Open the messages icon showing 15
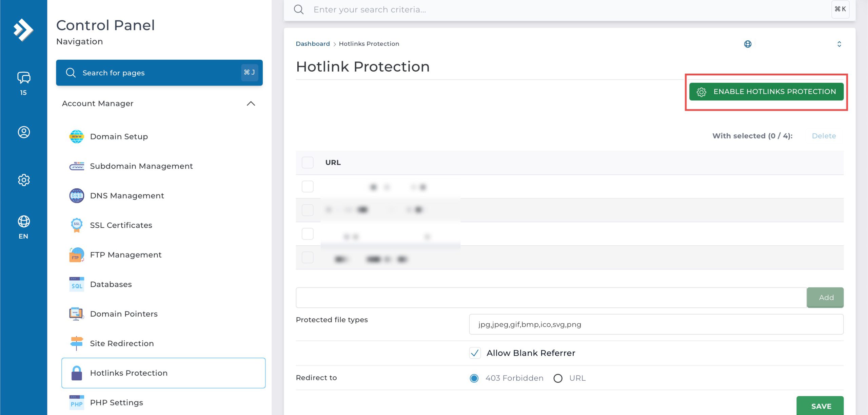868x415 pixels. tap(23, 78)
